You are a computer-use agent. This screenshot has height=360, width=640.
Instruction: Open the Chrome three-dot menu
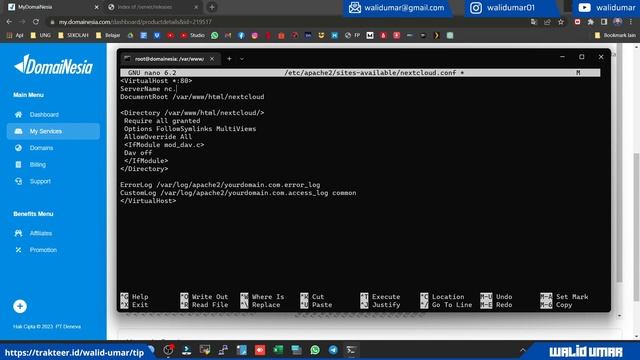(x=631, y=22)
